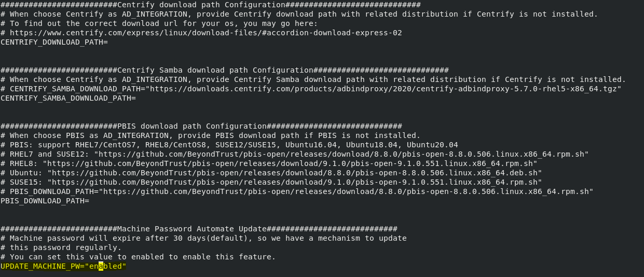Viewport: 644px width, 277px height.
Task: Click the Ubuntu pbis-open deb.sh URL
Action: click(296, 173)
